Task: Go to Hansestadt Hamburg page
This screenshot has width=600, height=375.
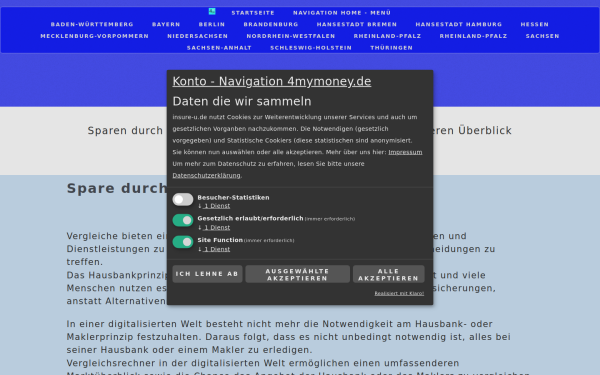Action: tap(458, 24)
